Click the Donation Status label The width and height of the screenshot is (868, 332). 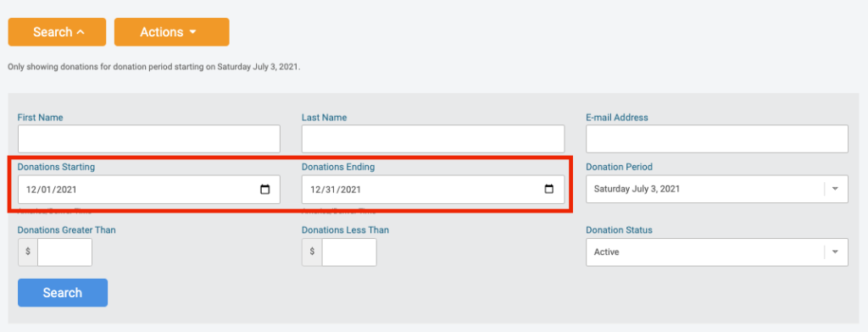[619, 230]
